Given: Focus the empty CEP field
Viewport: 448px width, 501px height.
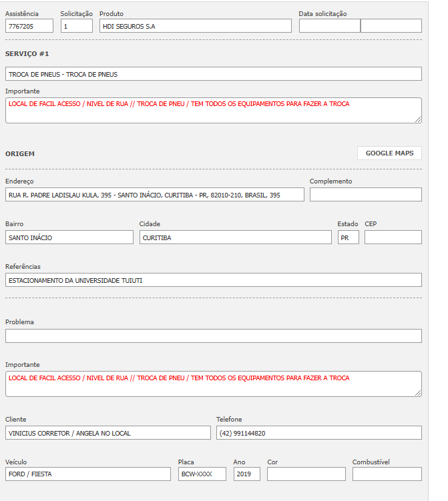Looking at the screenshot, I should (393, 237).
